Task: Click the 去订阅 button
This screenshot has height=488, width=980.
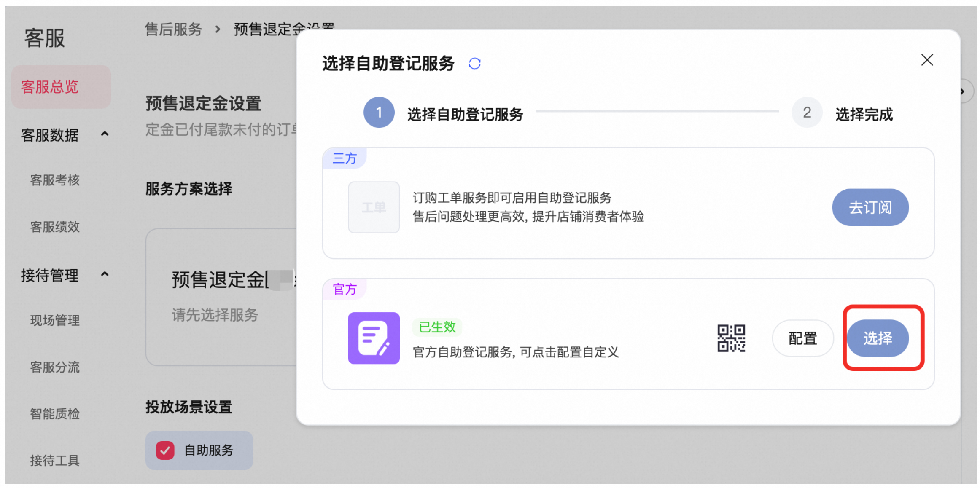Action: (x=870, y=207)
